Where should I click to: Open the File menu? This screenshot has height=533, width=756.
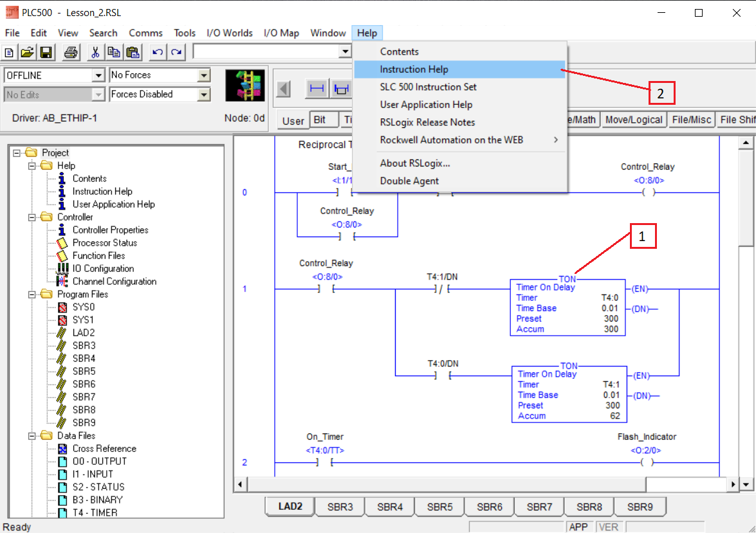point(12,33)
